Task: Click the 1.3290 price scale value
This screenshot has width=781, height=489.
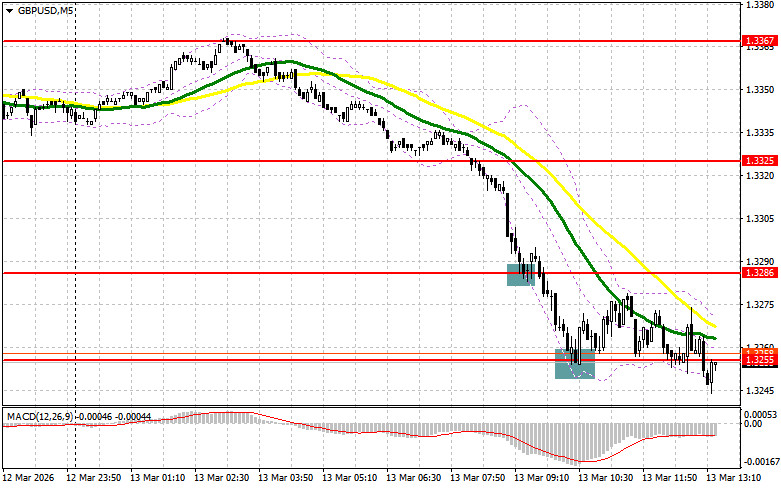Action: 760,261
